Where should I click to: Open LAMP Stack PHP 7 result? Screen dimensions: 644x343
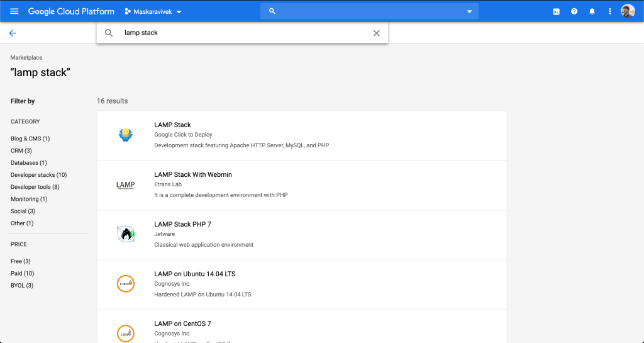point(183,224)
